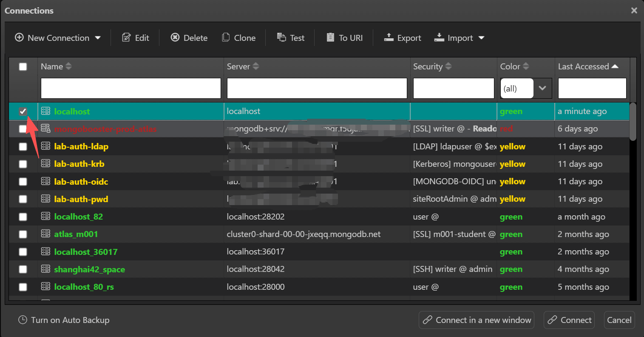Click the Server filter input field
Image resolution: width=644 pixels, height=337 pixels.
[317, 88]
